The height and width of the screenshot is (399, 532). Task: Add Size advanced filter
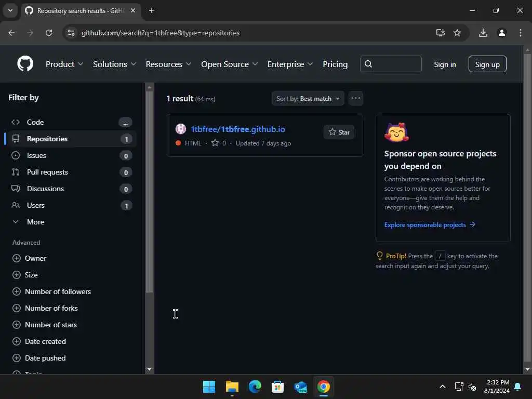click(x=25, y=275)
